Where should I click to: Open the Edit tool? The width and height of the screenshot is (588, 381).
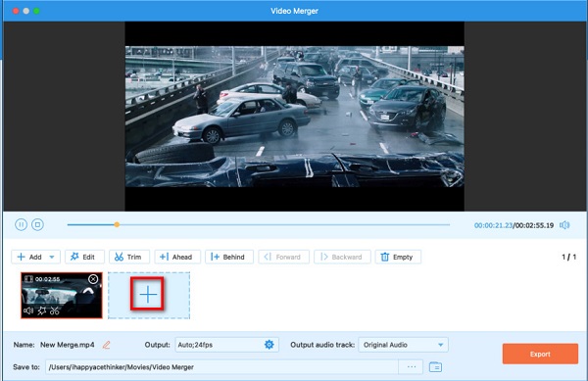[84, 257]
